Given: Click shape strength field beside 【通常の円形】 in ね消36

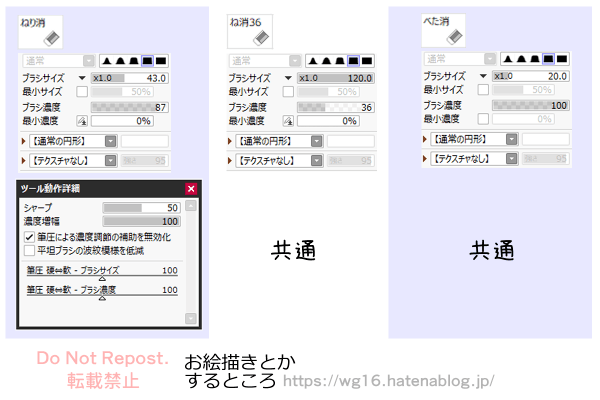Looking at the screenshot, I should 351,141.
